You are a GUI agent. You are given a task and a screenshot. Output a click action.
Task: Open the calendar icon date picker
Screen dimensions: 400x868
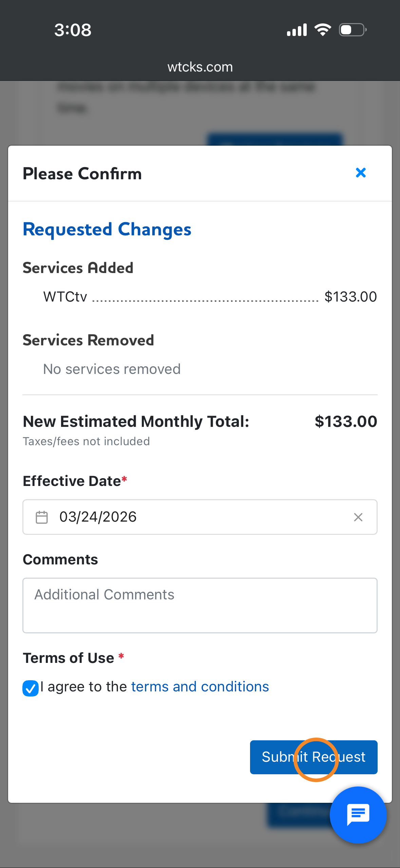point(42,517)
